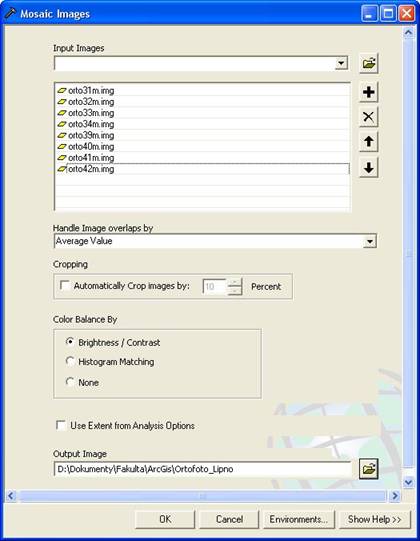Confirm dialog with OK button
The image size is (420, 541).
pyautogui.click(x=165, y=519)
